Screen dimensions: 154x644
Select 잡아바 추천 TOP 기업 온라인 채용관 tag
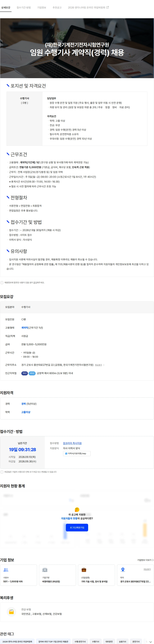(53, 641)
